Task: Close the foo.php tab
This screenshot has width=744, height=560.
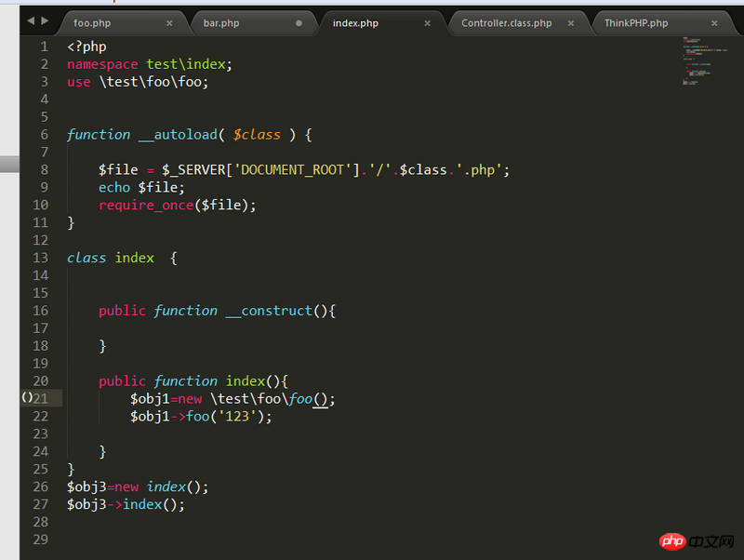Action: point(169,23)
